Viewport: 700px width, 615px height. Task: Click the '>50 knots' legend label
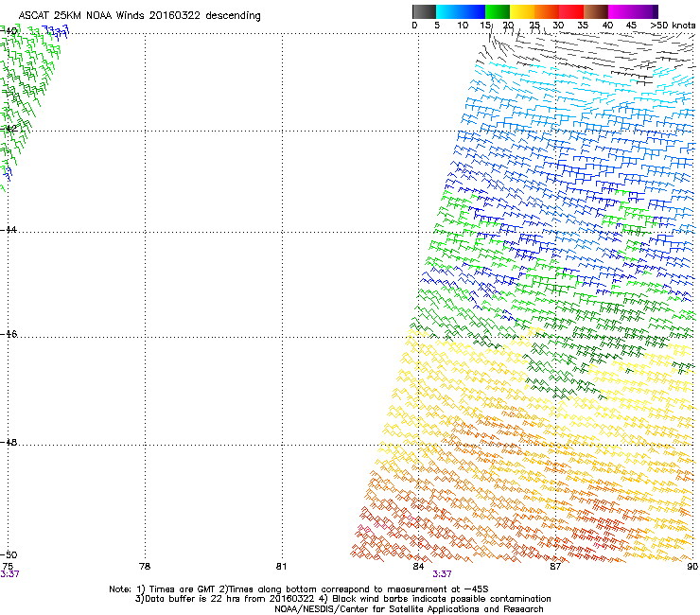point(673,26)
